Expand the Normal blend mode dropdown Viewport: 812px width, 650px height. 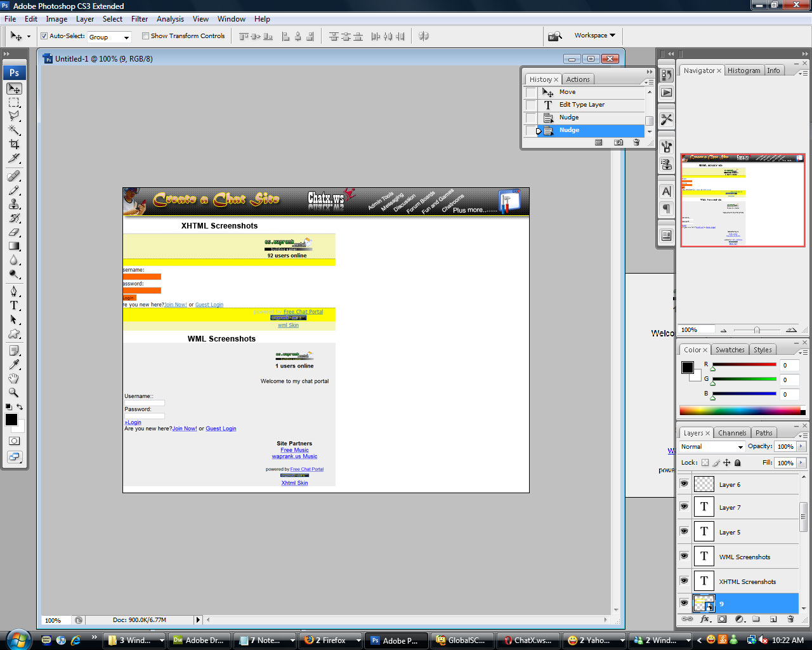[x=712, y=447]
